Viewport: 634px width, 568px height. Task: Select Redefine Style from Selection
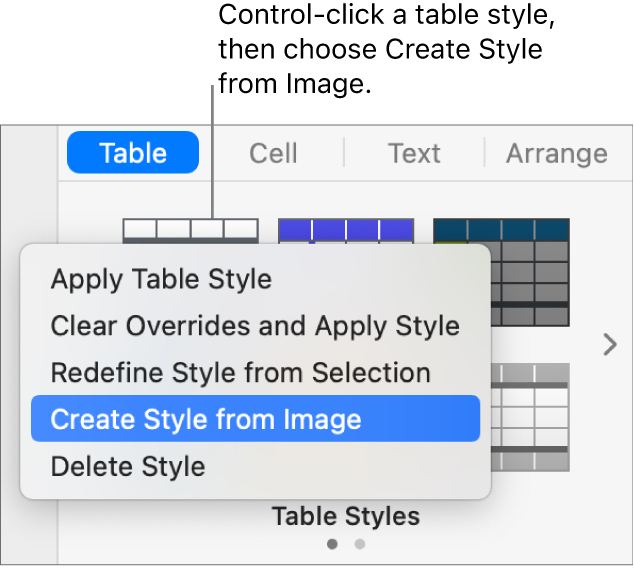[240, 372]
